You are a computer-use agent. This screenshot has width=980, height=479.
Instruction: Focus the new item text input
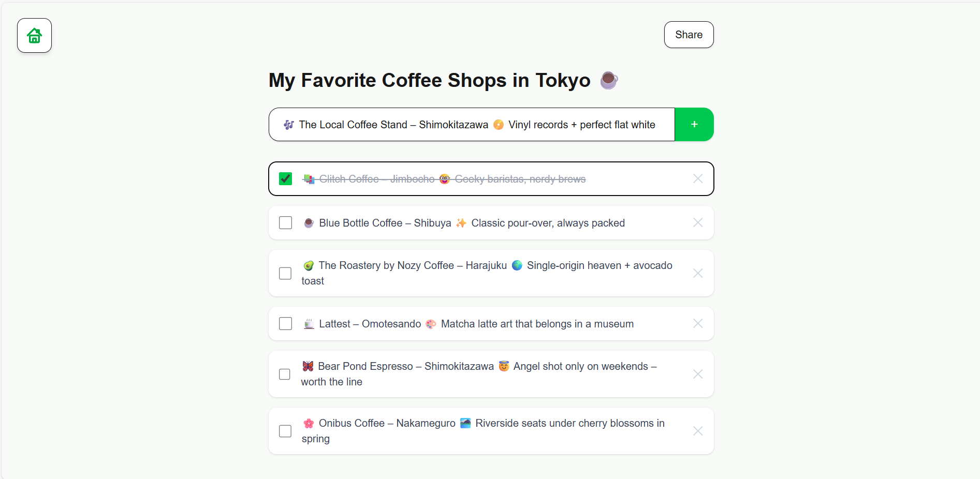click(471, 125)
